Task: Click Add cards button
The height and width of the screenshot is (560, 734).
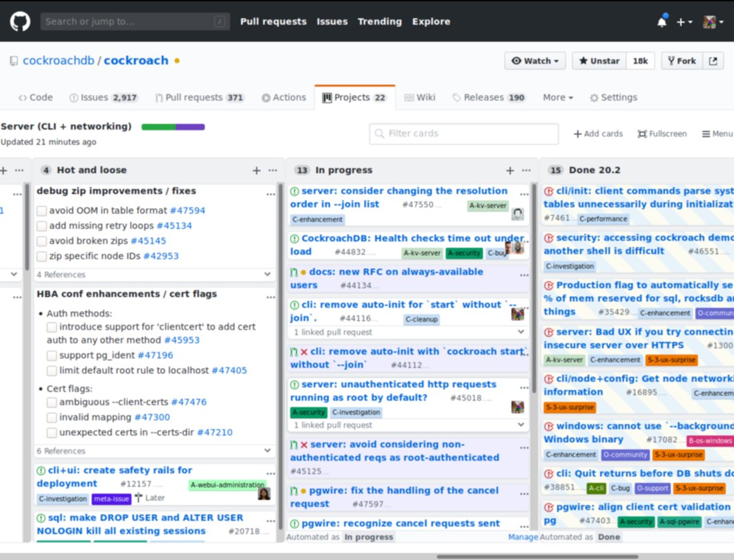Action: coord(598,134)
